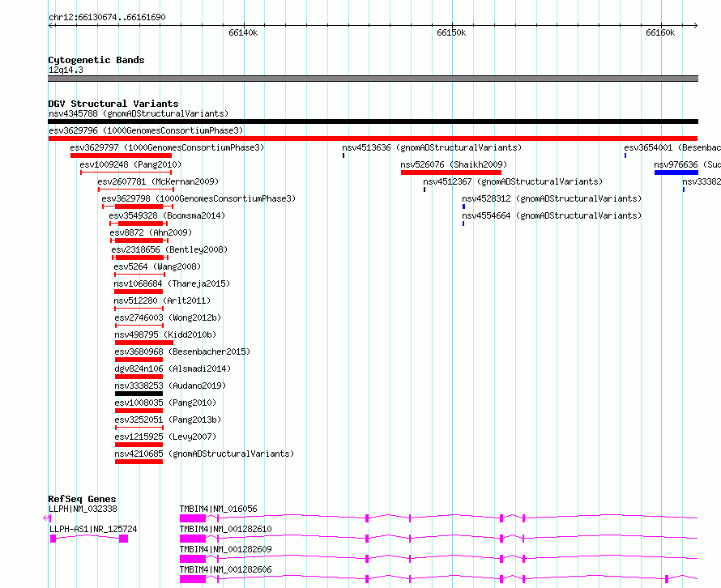Image resolution: width=721 pixels, height=588 pixels.
Task: Click the small blue nsv4528312 marker
Action: (x=463, y=207)
